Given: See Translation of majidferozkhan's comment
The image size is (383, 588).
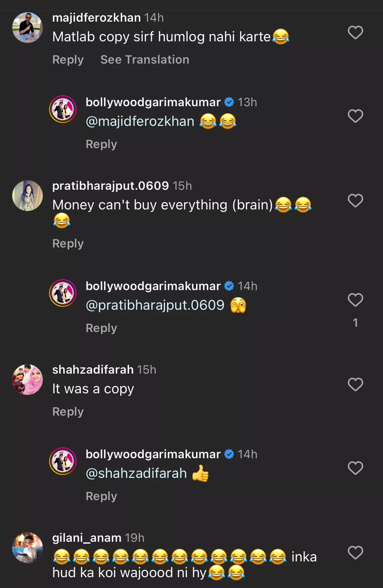Looking at the screenshot, I should 145,60.
